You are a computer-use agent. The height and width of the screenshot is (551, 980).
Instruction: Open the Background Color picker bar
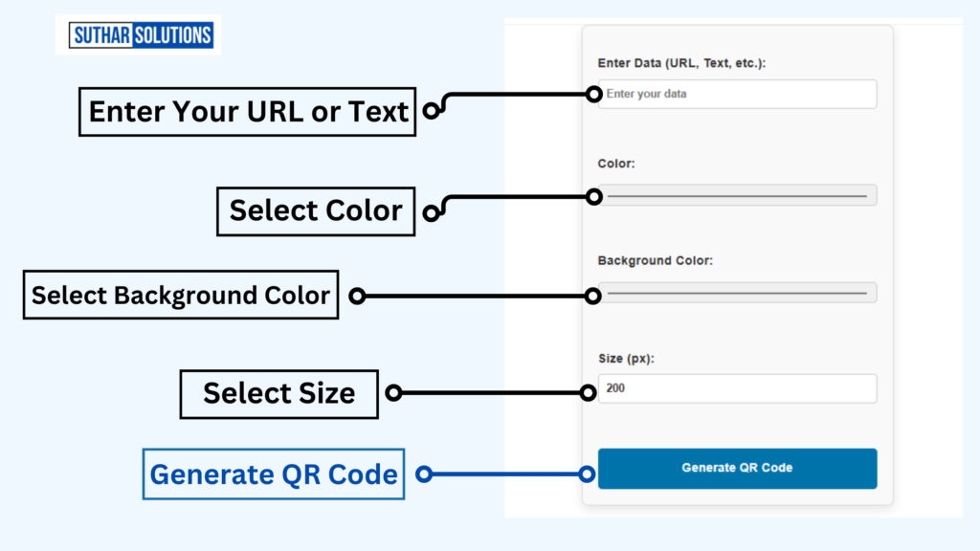tap(738, 293)
